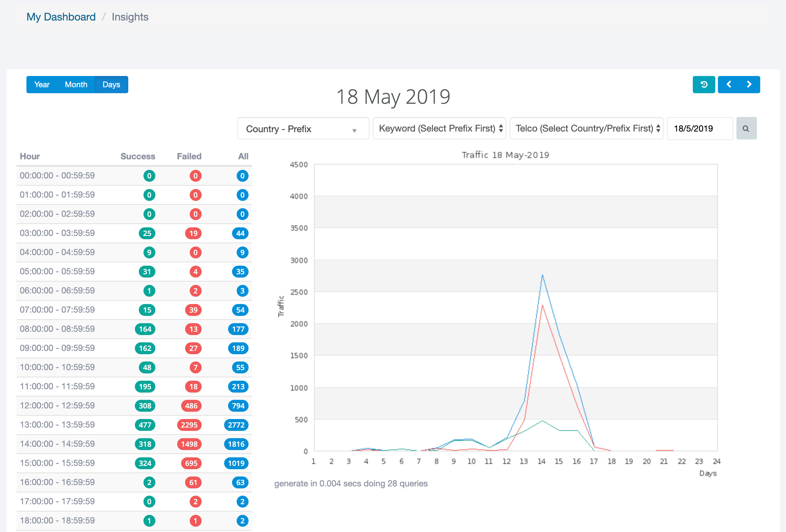Click the Failed column header

189,156
